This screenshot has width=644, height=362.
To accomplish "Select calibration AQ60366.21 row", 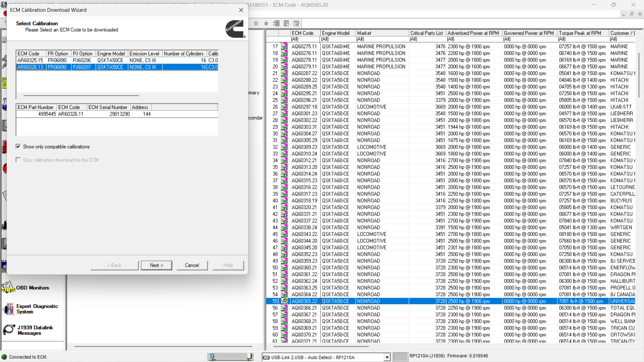I will point(451,308).
